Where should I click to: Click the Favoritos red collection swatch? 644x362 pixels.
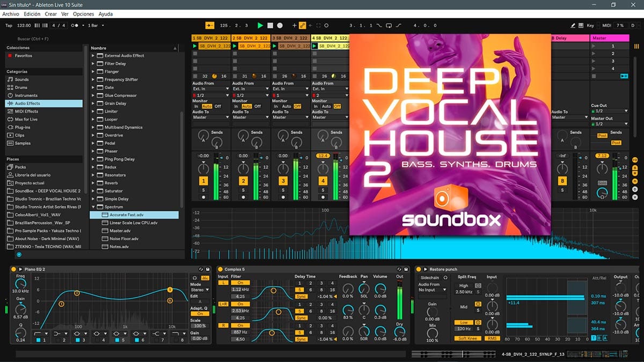10,56
